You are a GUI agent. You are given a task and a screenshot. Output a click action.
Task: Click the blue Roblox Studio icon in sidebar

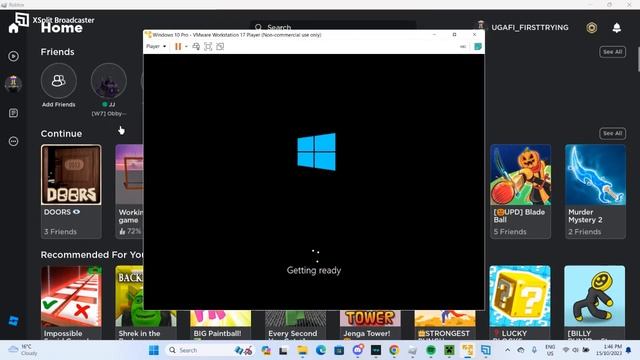[13, 321]
